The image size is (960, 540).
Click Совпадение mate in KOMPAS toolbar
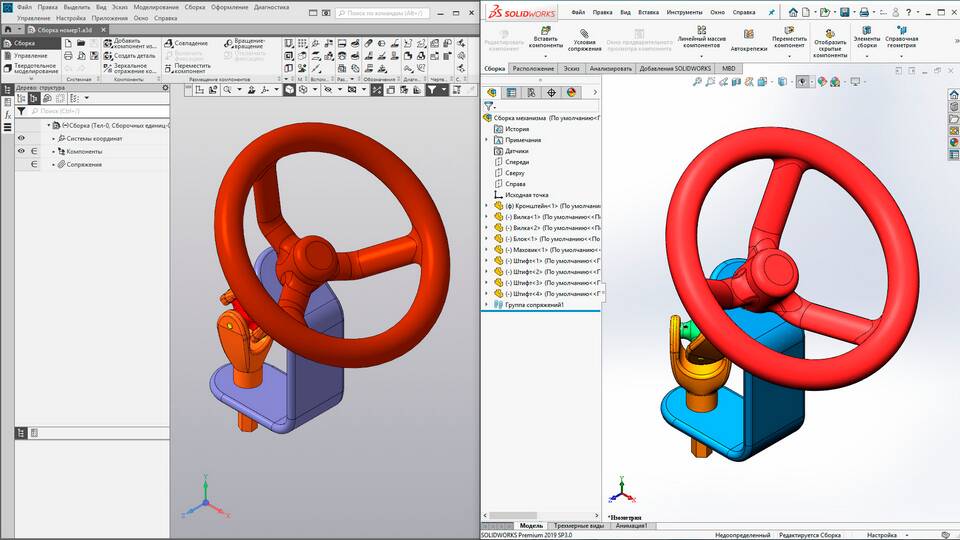point(185,43)
